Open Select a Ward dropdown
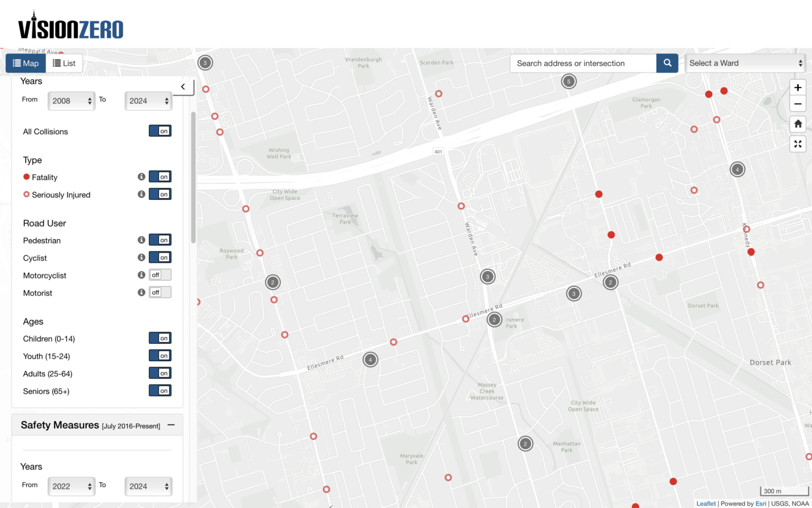This screenshot has height=508, width=812. tap(745, 63)
